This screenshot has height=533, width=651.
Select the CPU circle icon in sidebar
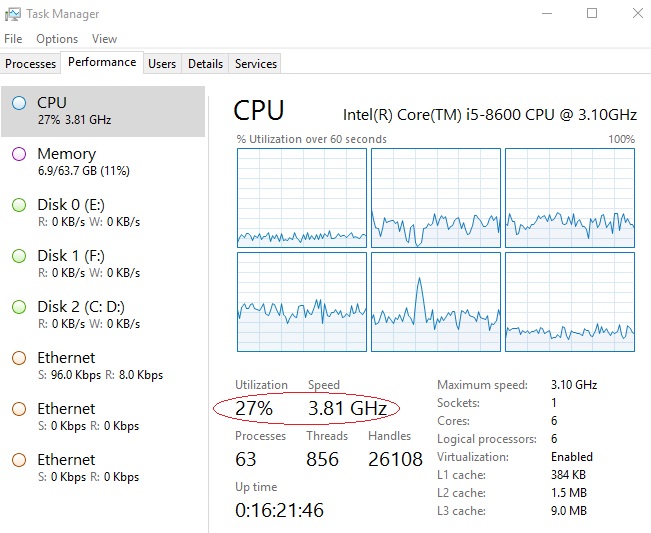click(x=19, y=103)
